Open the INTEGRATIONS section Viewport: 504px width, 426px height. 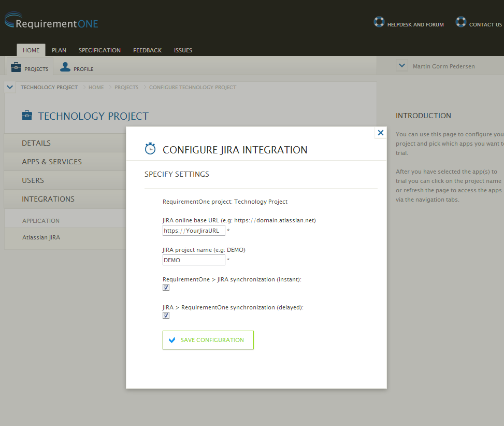(x=65, y=199)
